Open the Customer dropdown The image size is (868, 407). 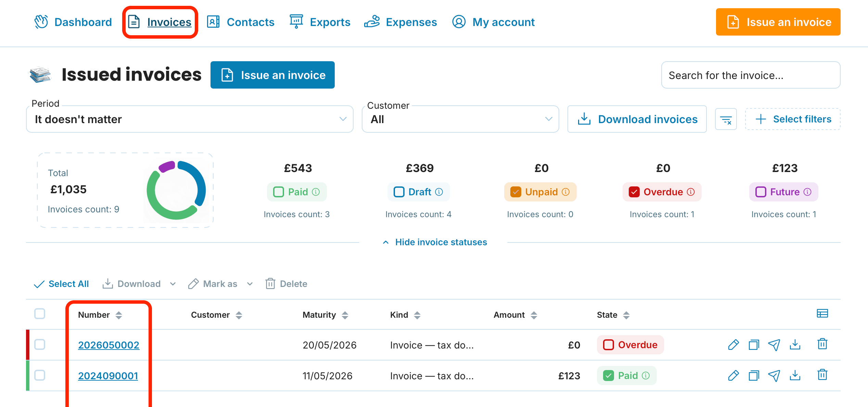click(x=460, y=119)
